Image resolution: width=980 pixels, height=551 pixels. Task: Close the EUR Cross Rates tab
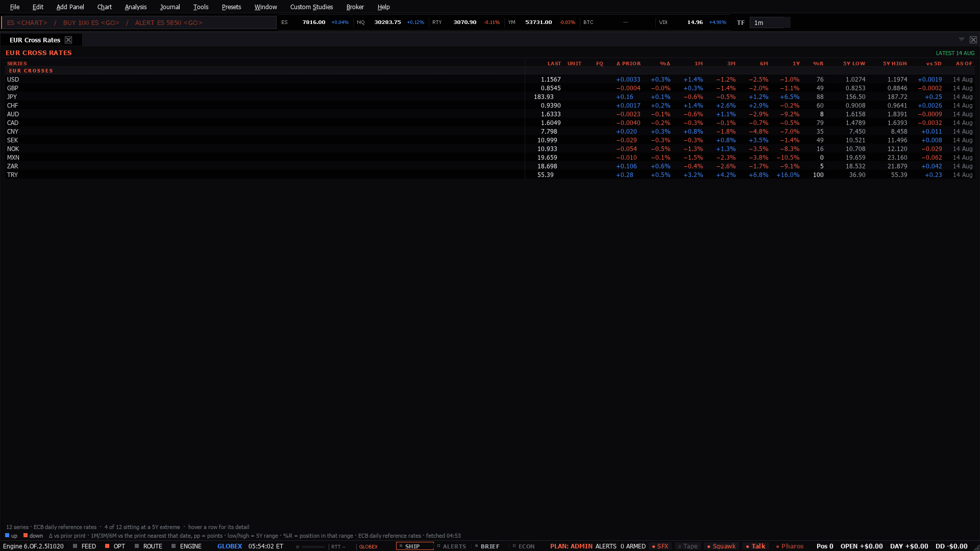tap(68, 40)
